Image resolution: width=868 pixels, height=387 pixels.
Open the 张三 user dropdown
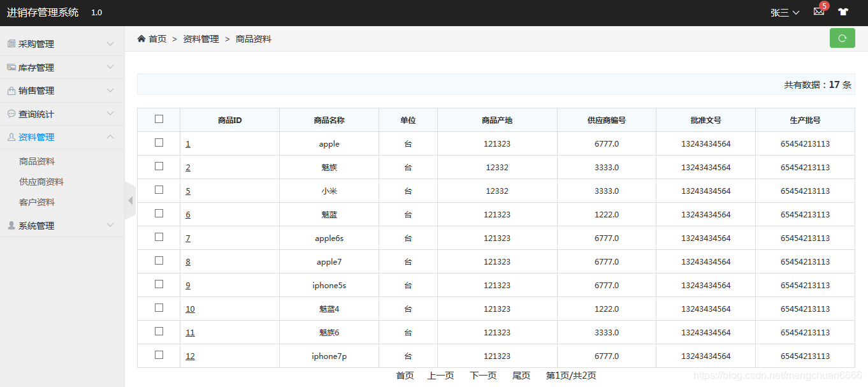(785, 13)
